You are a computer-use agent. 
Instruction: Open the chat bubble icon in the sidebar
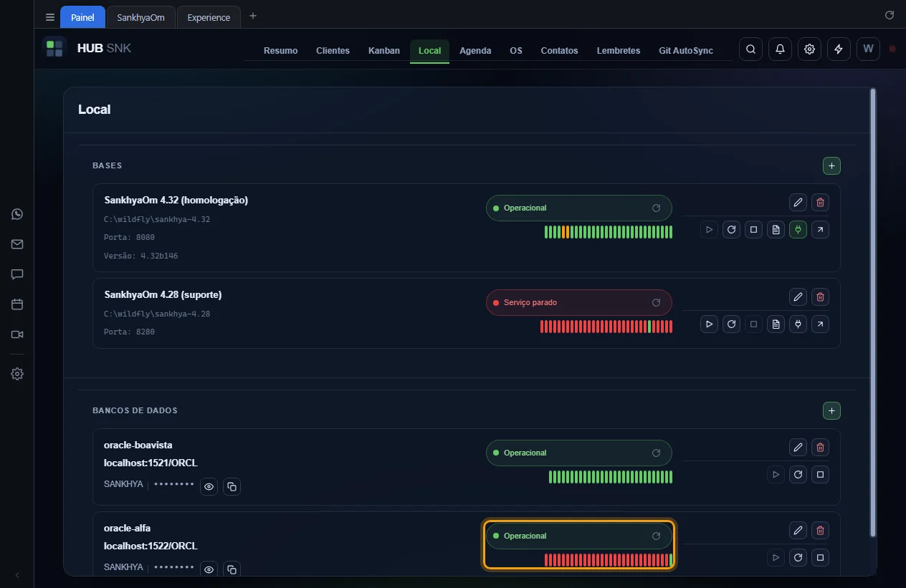(x=17, y=274)
